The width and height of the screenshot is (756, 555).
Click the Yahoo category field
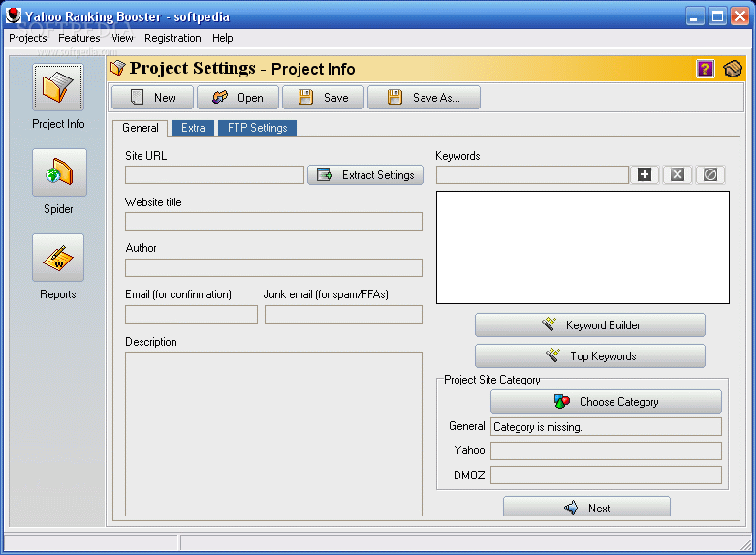point(606,451)
